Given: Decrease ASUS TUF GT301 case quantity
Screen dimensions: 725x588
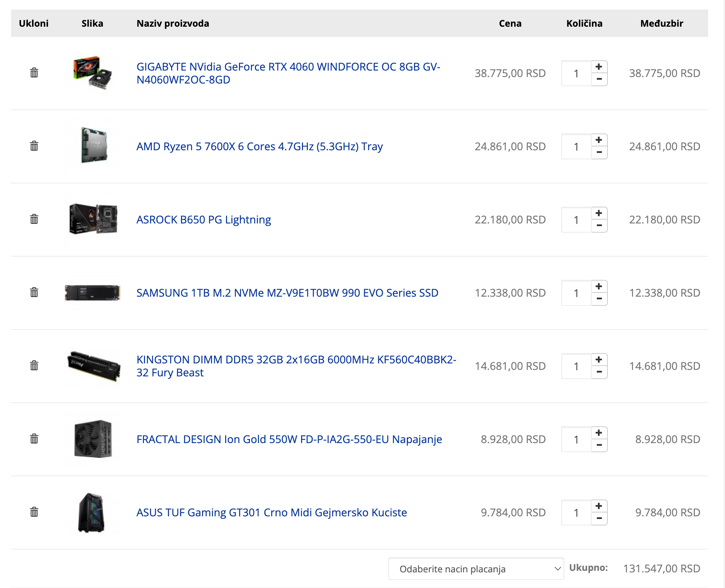Looking at the screenshot, I should tap(599, 519).
